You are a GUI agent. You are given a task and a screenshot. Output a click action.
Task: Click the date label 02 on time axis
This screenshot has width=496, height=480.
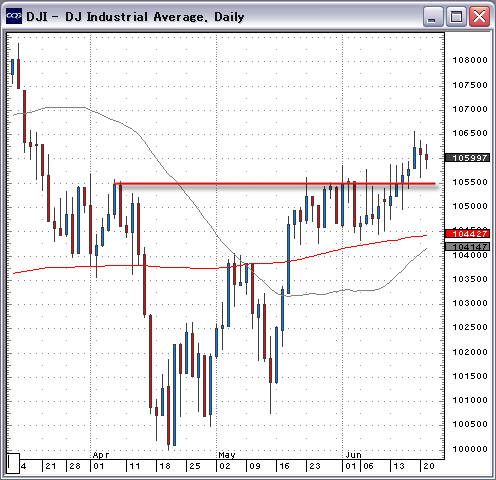point(225,466)
